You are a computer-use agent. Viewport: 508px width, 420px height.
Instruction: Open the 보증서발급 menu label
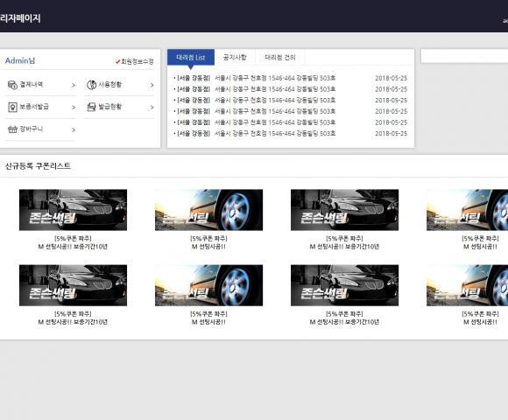coord(34,107)
